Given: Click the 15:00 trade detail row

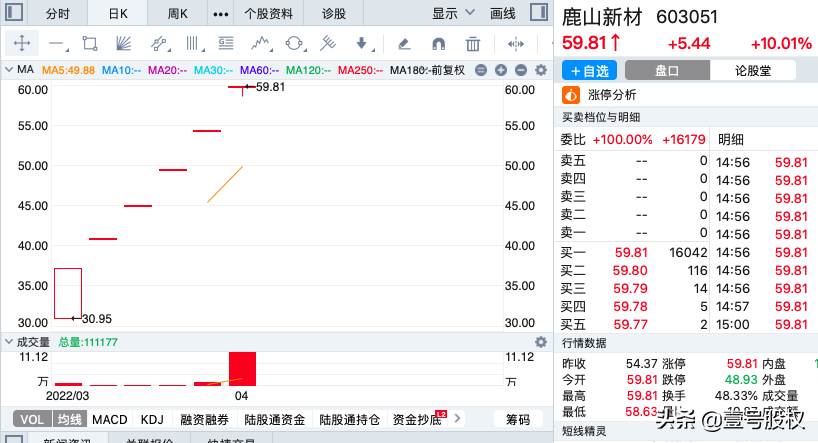Looking at the screenshot, I should 762,325.
